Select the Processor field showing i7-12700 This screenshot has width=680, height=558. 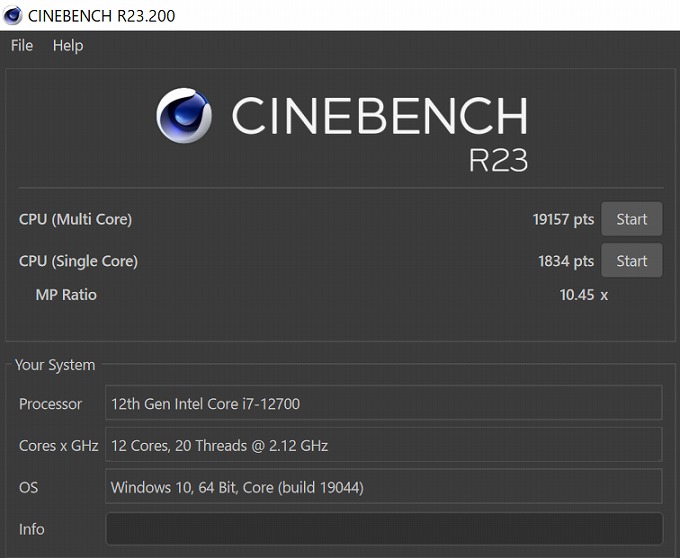pyautogui.click(x=384, y=404)
